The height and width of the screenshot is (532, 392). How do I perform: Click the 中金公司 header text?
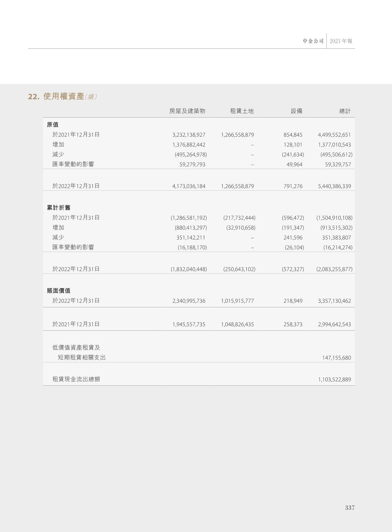tap(313, 41)
